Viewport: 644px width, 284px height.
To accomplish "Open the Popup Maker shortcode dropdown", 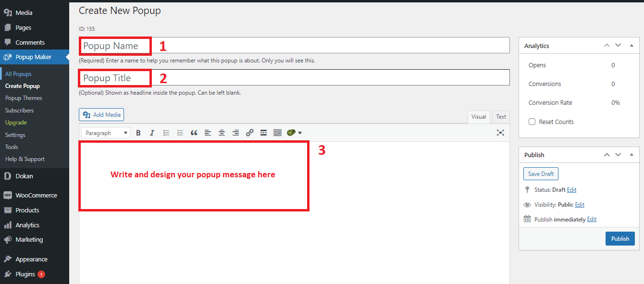I will coord(294,133).
